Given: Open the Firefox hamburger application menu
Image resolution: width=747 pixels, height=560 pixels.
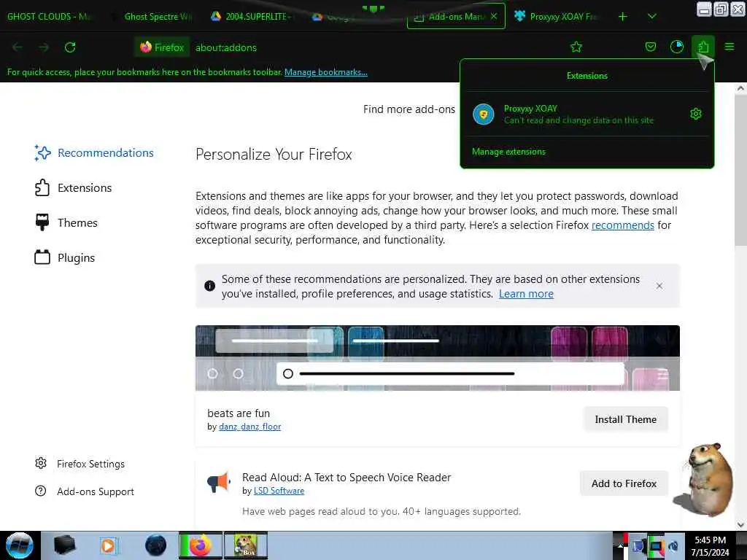Looking at the screenshot, I should click(x=729, y=47).
